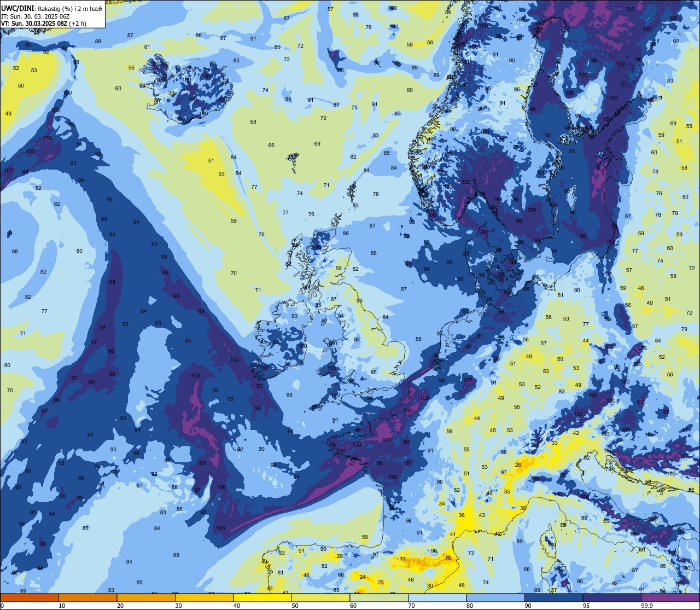Click the '95' tick label on the colorbar

pyautogui.click(x=586, y=606)
